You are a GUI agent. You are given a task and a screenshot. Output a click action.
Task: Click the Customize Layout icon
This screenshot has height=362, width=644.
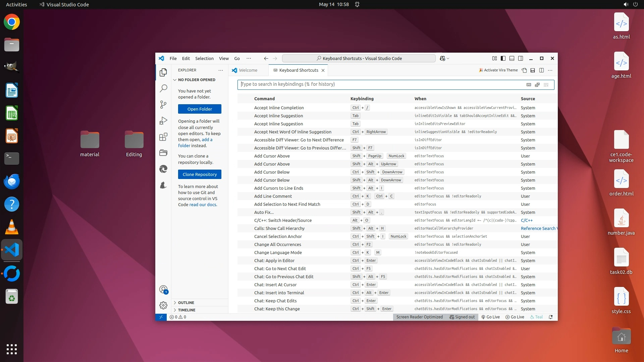(x=494, y=58)
